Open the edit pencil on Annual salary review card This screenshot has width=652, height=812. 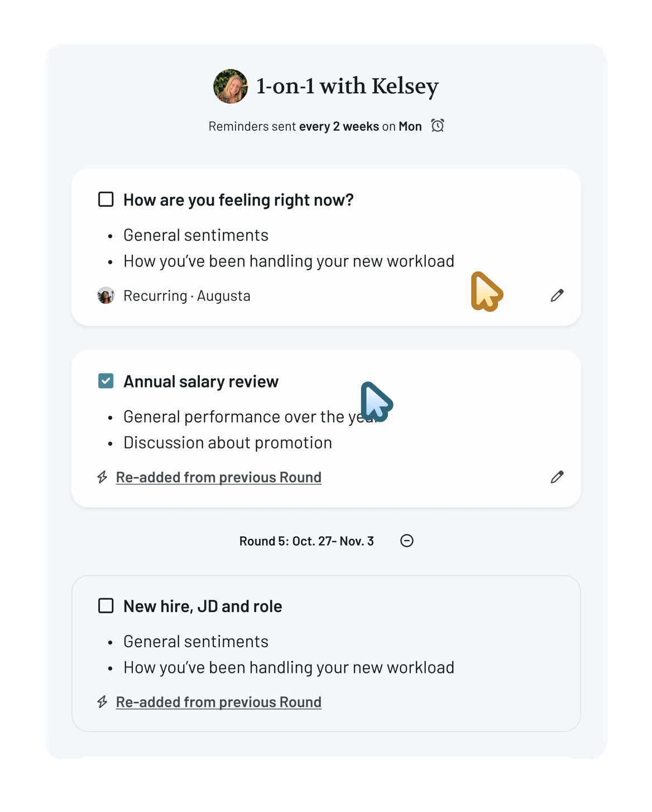pyautogui.click(x=557, y=477)
